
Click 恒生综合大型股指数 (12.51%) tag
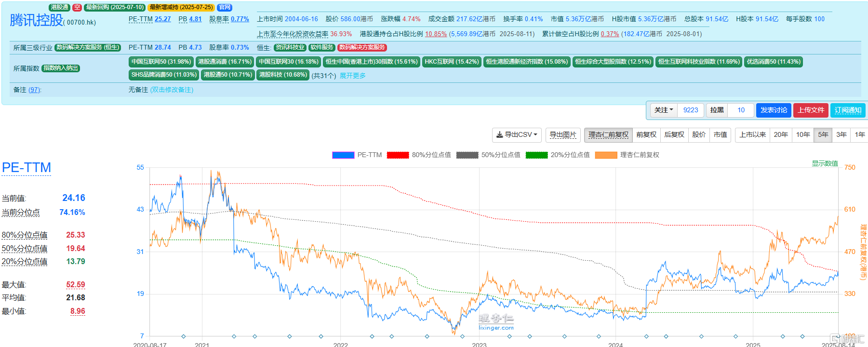[613, 62]
